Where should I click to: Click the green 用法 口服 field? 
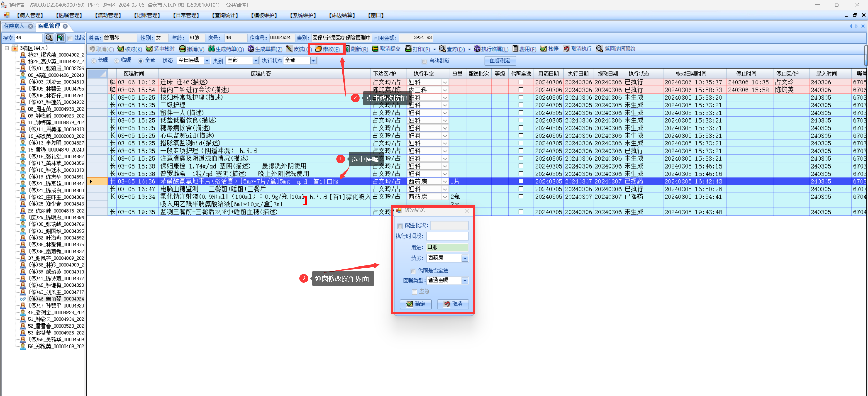click(447, 248)
